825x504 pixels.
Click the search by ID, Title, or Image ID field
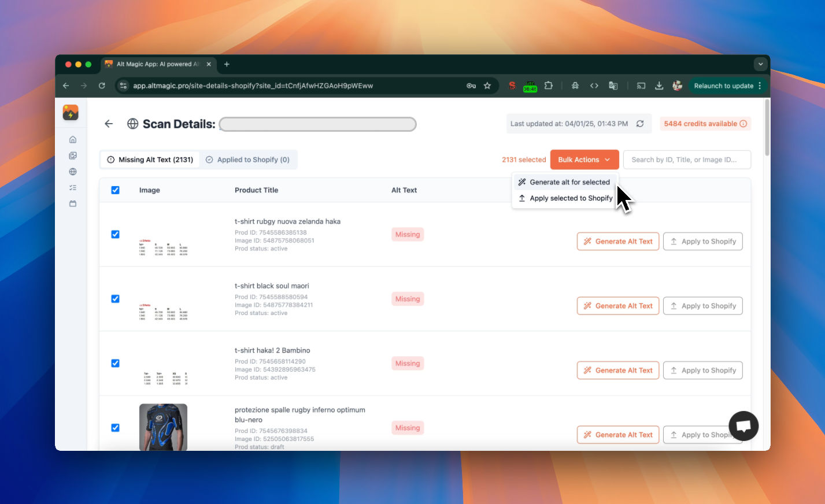[x=687, y=160]
